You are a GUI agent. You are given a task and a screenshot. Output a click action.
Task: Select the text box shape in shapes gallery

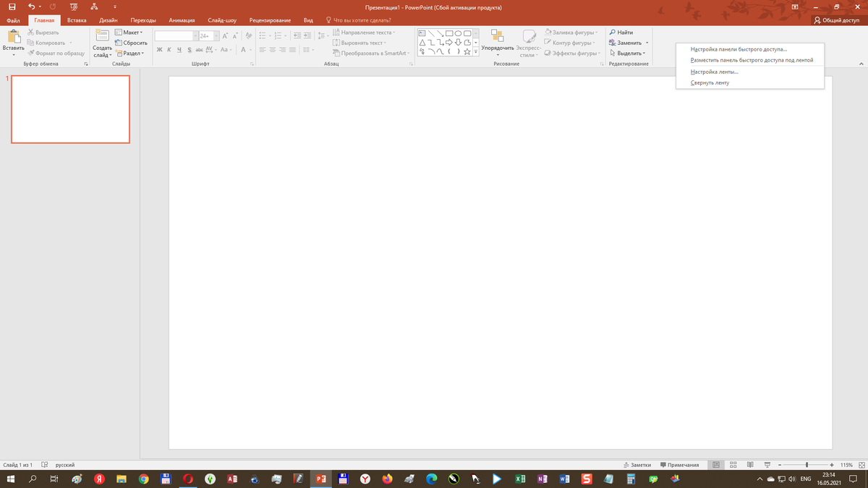point(422,33)
